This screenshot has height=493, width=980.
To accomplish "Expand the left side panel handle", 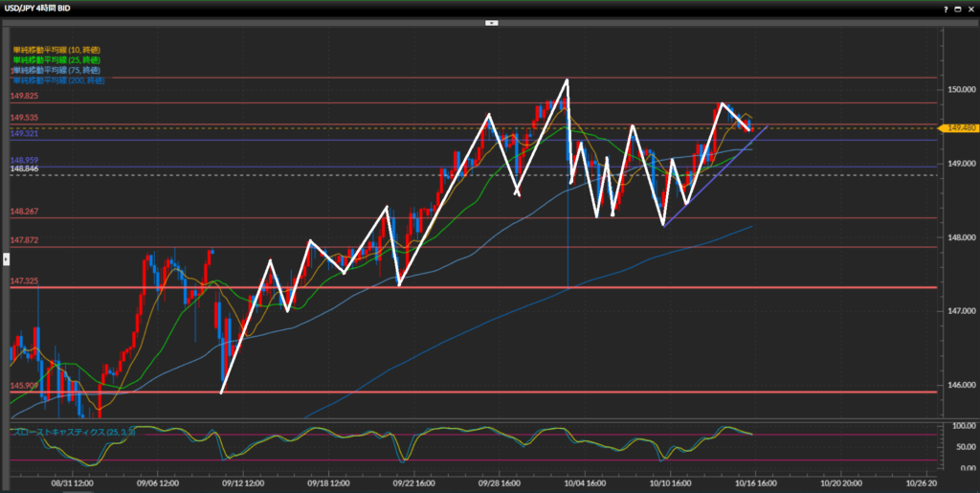I will tap(5, 258).
